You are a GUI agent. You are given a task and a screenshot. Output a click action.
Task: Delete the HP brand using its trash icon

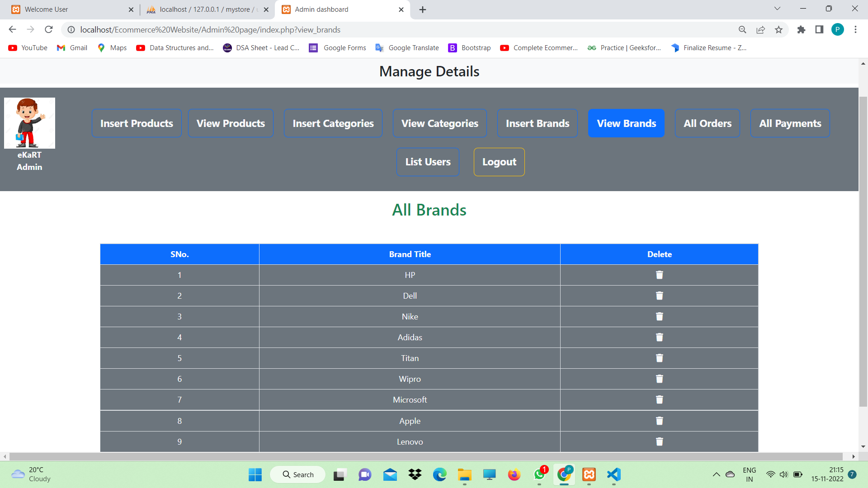659,275
